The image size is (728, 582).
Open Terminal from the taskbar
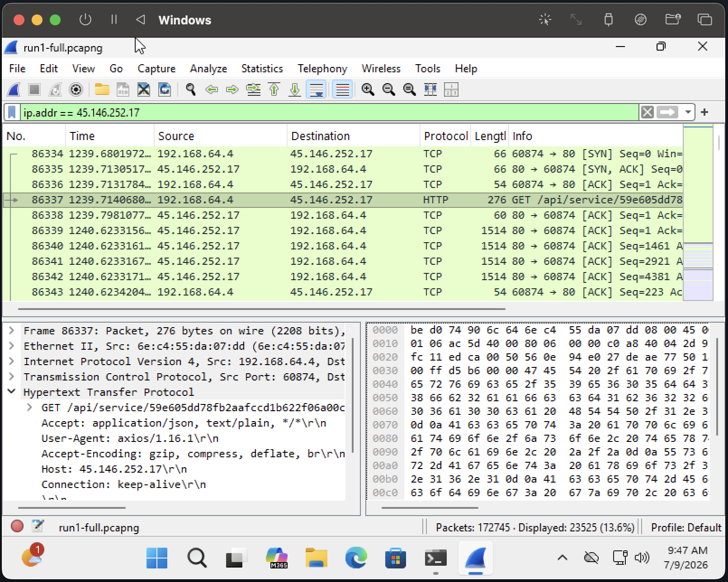point(435,558)
